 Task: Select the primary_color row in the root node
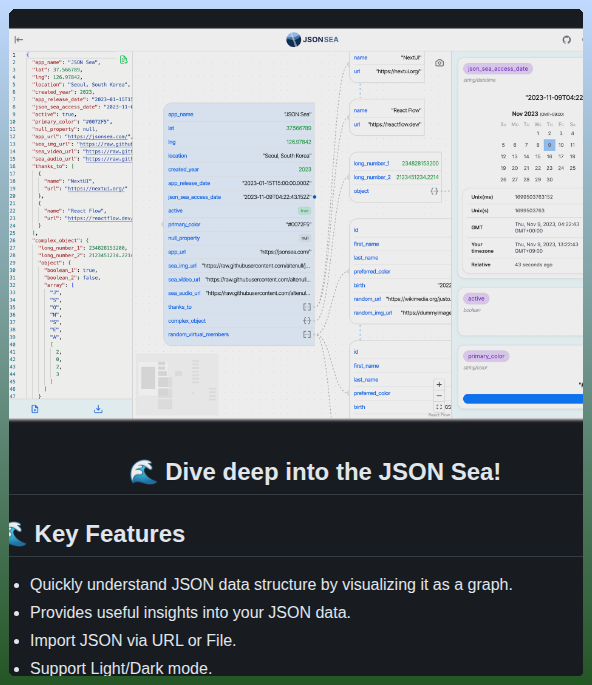pyautogui.click(x=239, y=225)
